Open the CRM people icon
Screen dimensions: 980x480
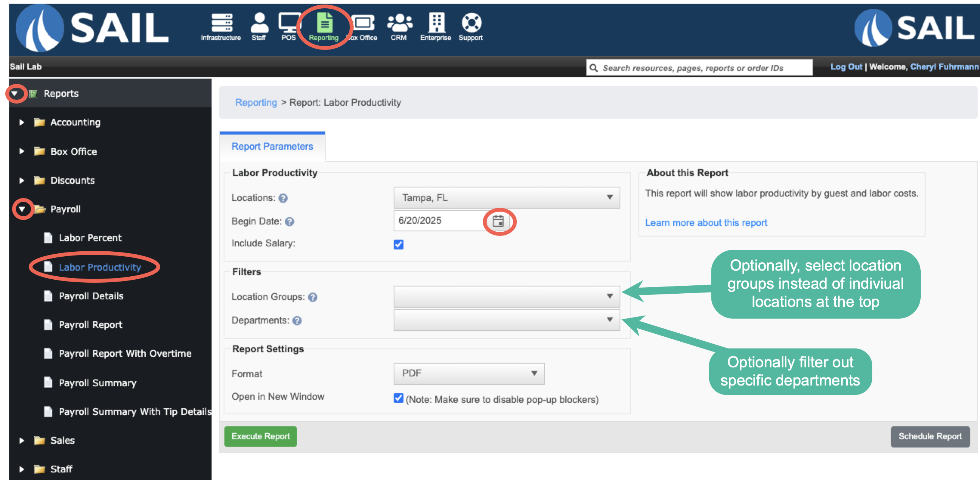(399, 23)
